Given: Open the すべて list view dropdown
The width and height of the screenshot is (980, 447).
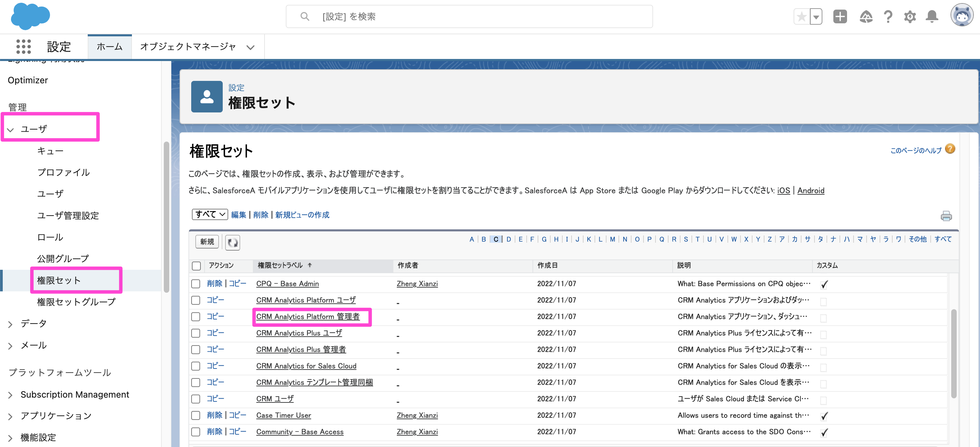Looking at the screenshot, I should click(x=209, y=215).
